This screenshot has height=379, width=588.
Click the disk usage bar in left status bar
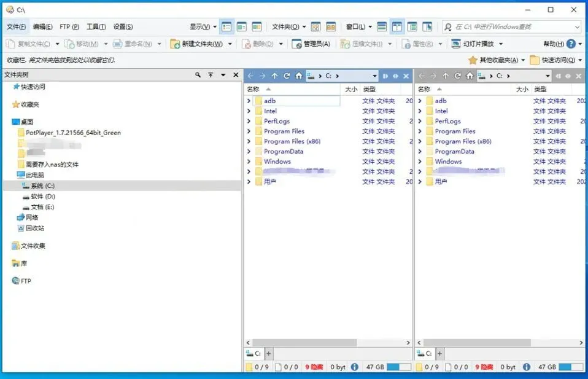click(399, 367)
